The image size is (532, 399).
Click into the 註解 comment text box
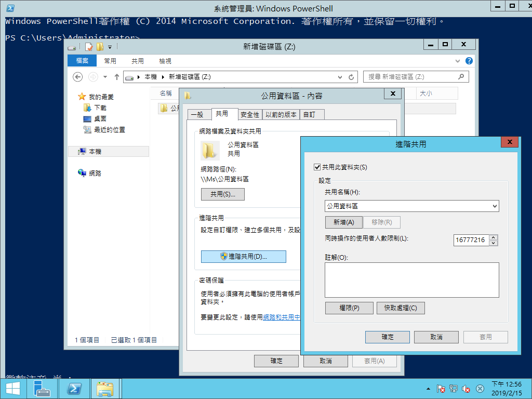click(411, 280)
